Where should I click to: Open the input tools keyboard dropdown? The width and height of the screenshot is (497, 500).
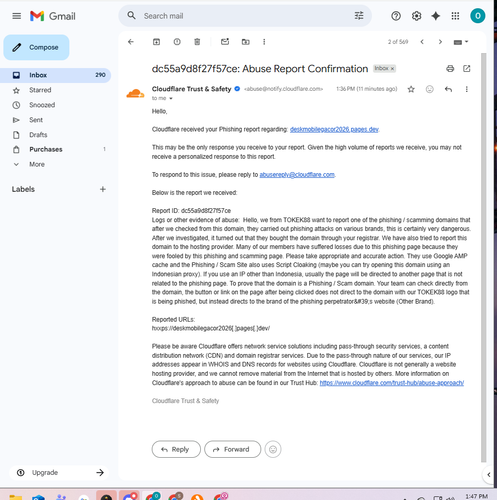click(461, 42)
